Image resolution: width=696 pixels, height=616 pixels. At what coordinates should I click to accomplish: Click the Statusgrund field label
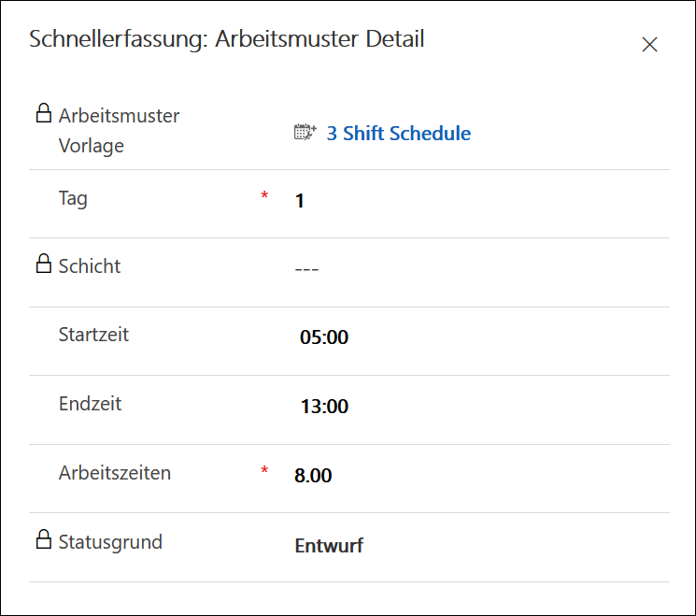point(110,543)
